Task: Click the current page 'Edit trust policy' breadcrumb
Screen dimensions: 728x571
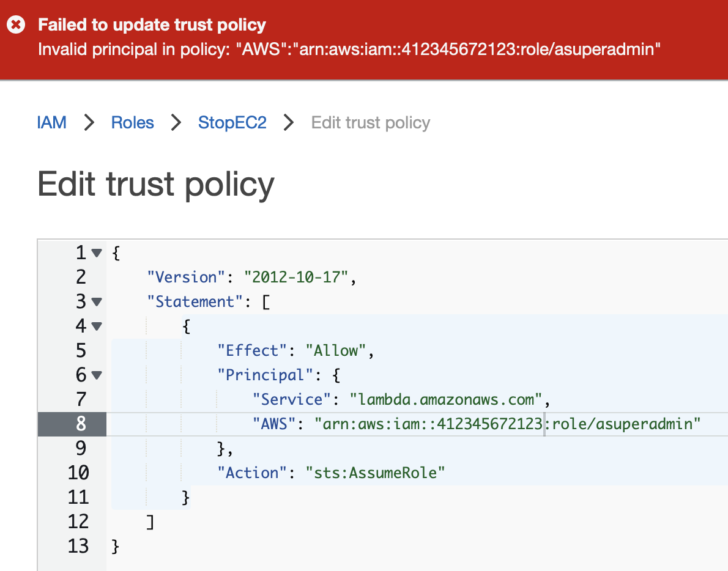Action: 370,122
